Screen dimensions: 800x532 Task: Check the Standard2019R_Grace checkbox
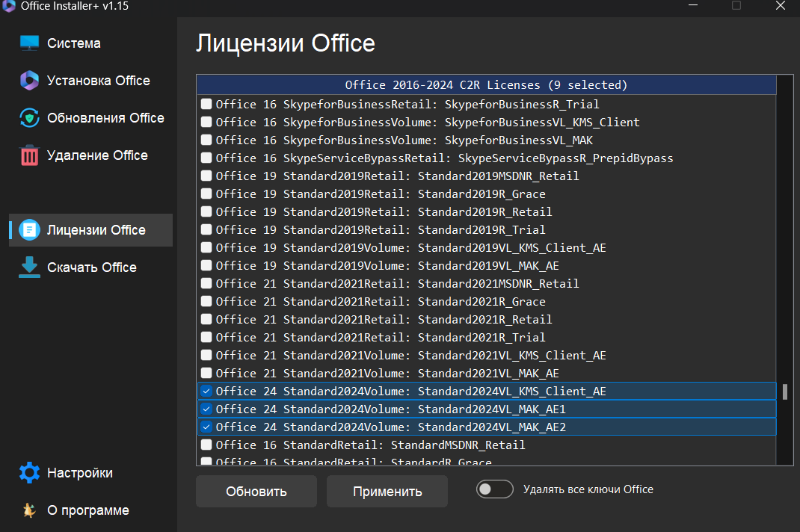pyautogui.click(x=206, y=194)
